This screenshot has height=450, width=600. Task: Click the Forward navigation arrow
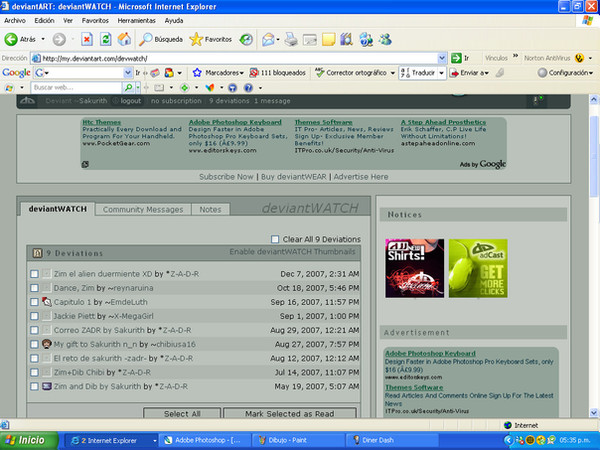coord(59,39)
